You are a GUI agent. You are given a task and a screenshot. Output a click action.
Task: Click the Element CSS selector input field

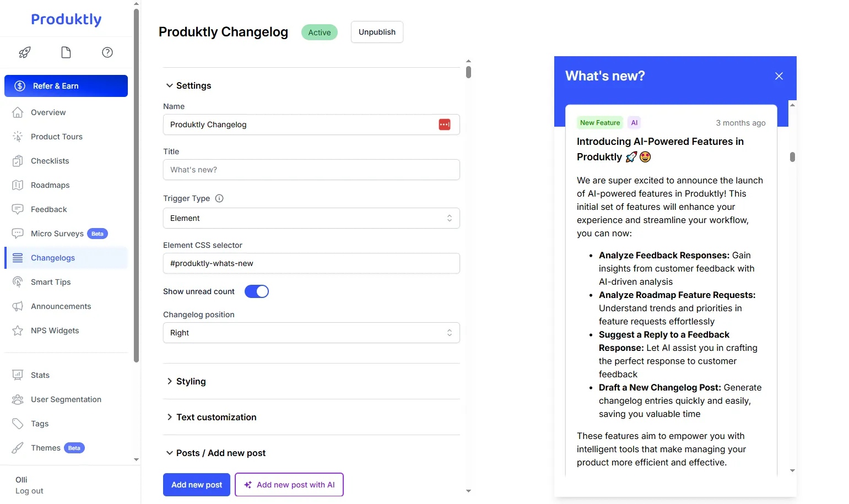pyautogui.click(x=311, y=263)
